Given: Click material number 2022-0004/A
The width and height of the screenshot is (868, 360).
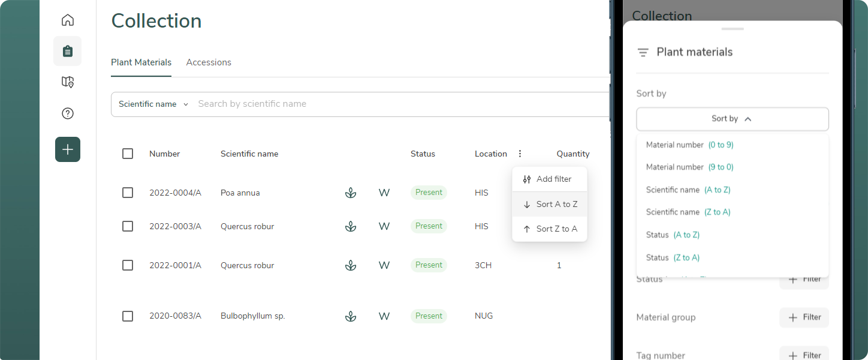Looking at the screenshot, I should (x=175, y=193).
